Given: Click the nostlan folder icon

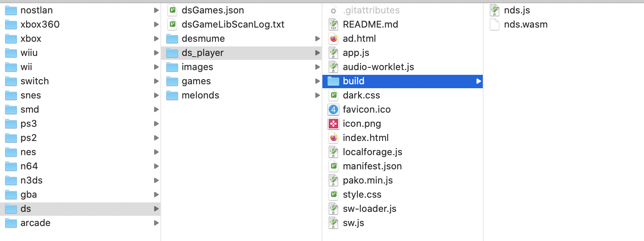Looking at the screenshot, I should coord(11,10).
